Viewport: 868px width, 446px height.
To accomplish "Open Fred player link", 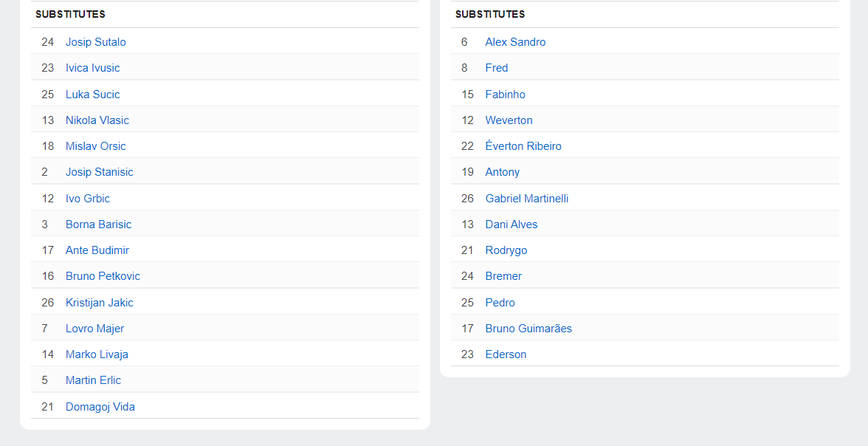I will (x=497, y=68).
